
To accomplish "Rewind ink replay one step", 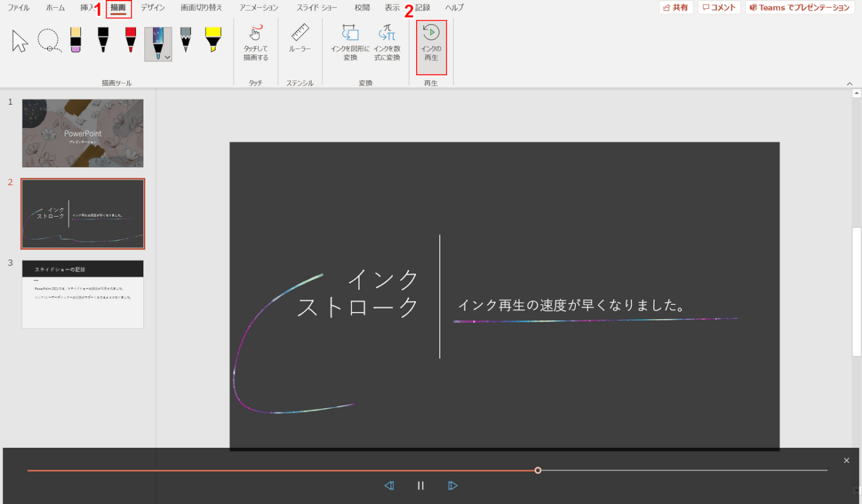I will pos(389,486).
